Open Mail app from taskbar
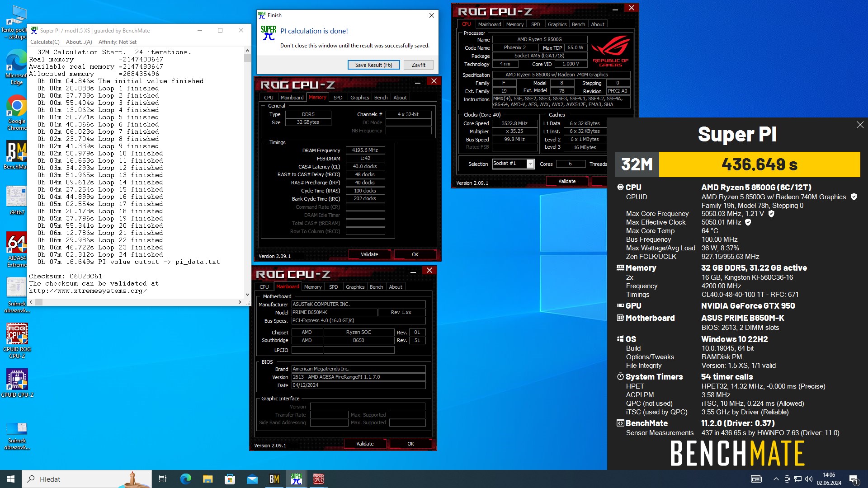The height and width of the screenshot is (488, 868). click(252, 479)
